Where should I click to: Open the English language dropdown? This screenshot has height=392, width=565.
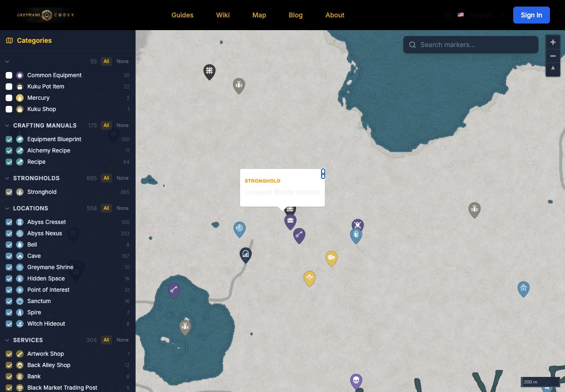click(x=476, y=15)
